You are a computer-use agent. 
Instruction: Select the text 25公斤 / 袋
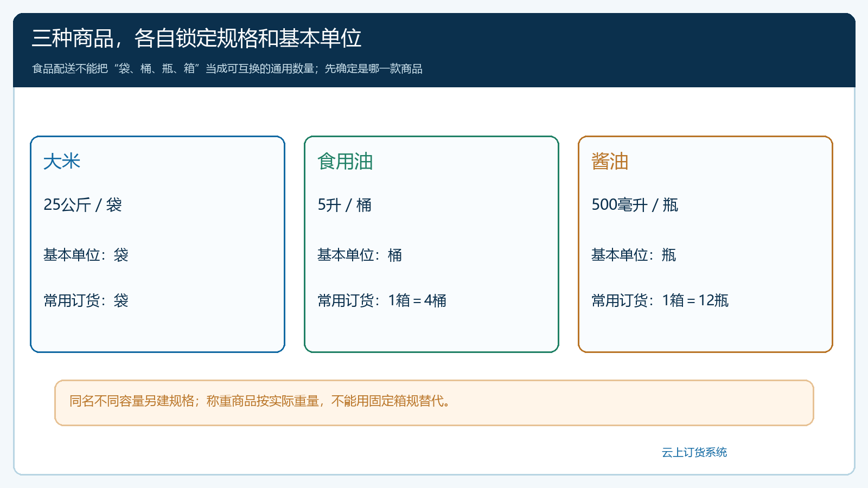coord(82,204)
